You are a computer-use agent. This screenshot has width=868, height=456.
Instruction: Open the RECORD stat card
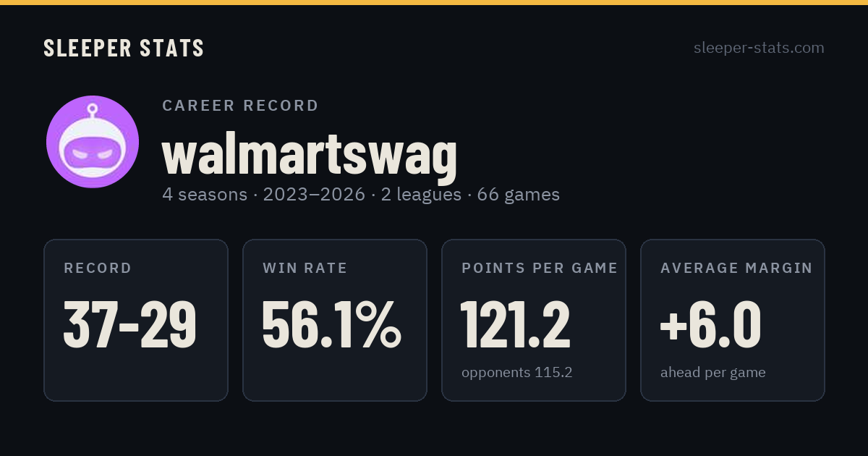pos(136,320)
